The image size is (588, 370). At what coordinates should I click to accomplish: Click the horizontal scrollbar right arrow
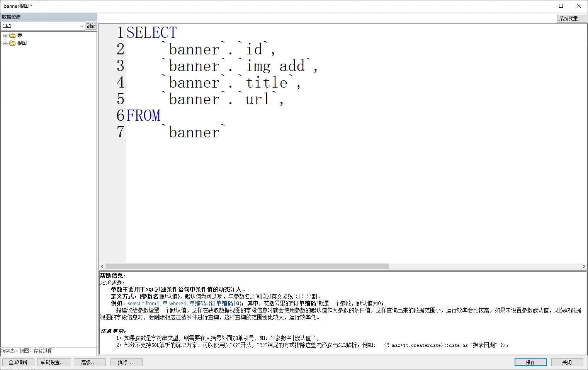pyautogui.click(x=584, y=266)
